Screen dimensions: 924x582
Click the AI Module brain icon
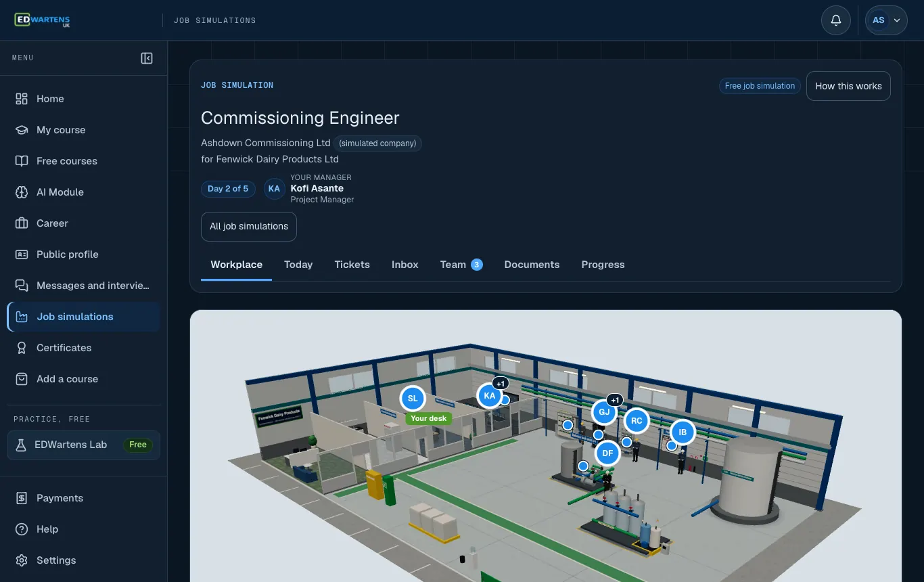(x=22, y=192)
